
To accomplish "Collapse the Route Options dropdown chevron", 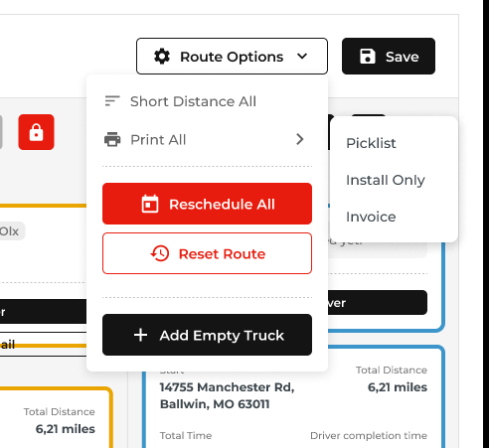I will (302, 57).
